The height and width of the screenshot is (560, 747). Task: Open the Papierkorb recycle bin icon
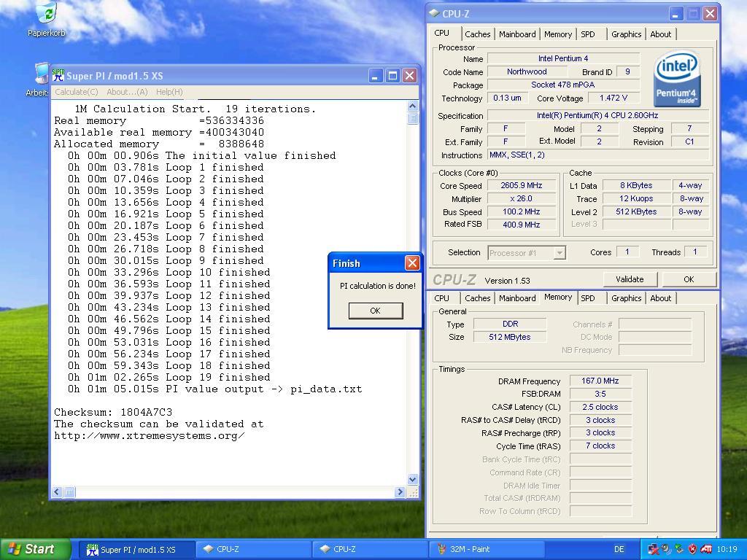47,13
